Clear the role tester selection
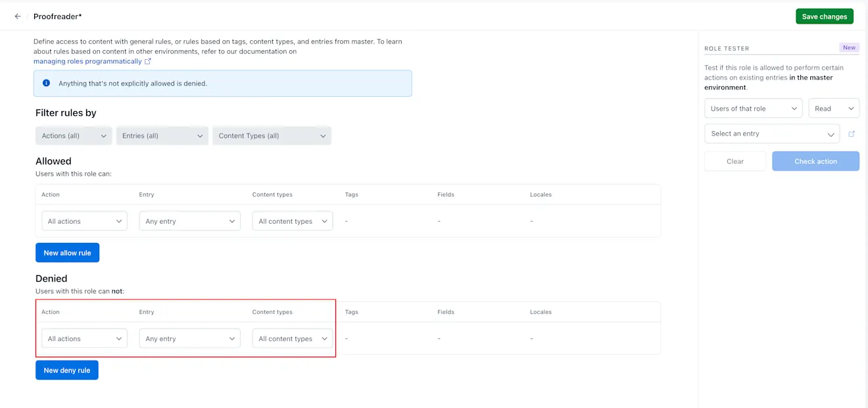 pyautogui.click(x=735, y=161)
